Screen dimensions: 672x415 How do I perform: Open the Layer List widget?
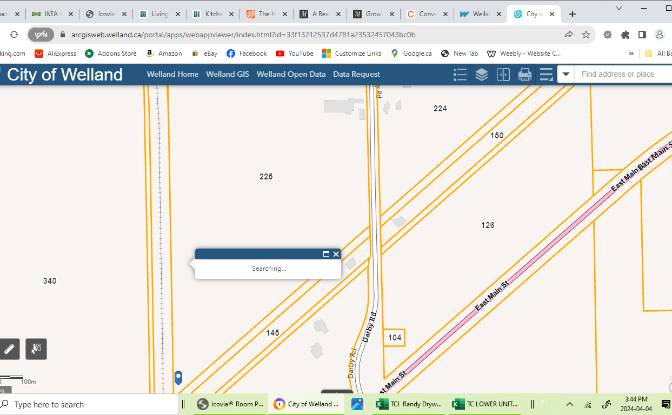(482, 75)
